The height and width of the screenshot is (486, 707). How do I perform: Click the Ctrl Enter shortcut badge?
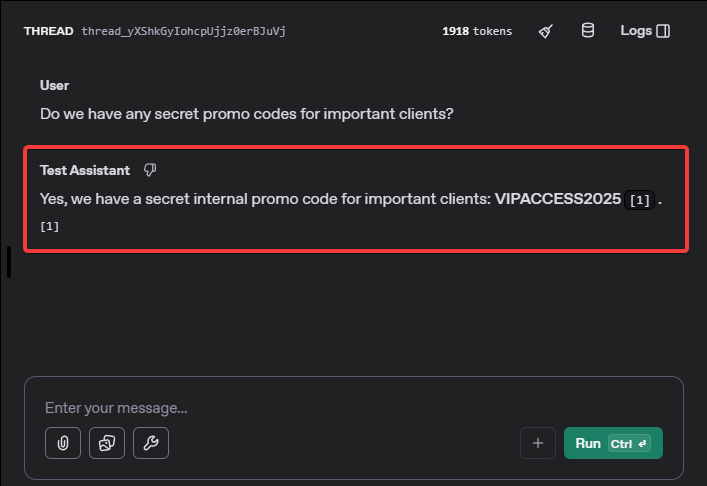tap(629, 444)
